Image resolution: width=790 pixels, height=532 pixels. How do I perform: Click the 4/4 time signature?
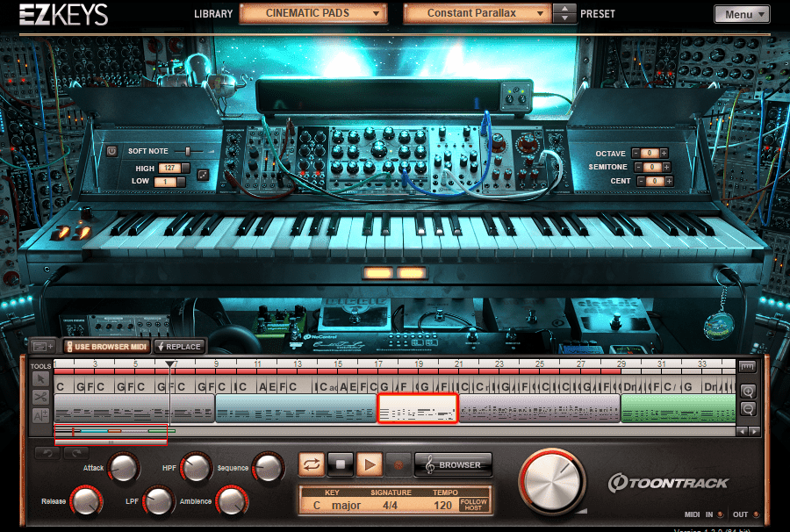[390, 506]
